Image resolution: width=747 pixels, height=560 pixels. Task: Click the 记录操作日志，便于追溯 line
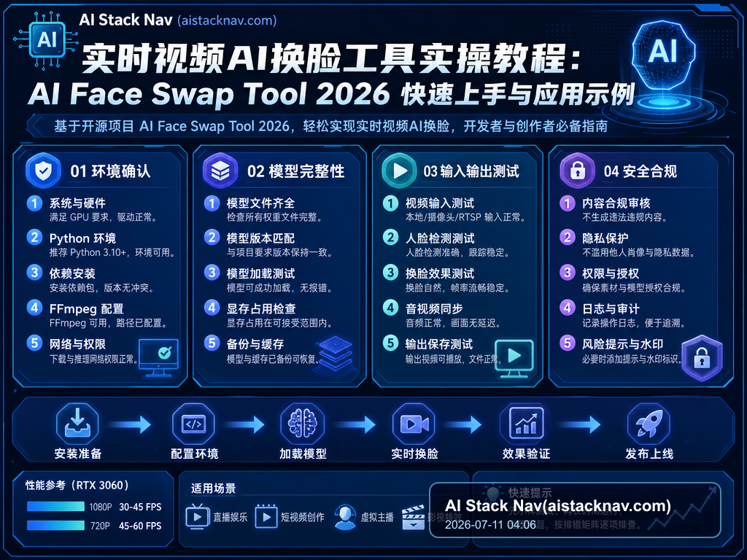[x=634, y=323]
